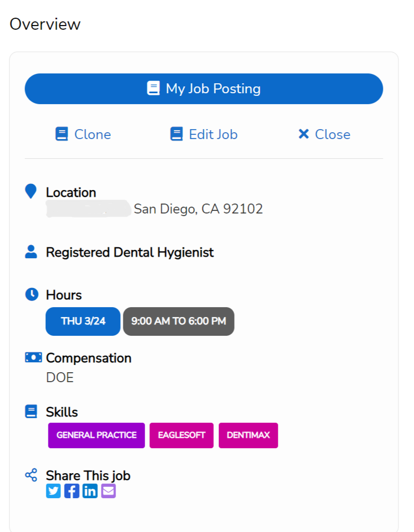
Task: Open My Job Posting button
Action: 204,89
